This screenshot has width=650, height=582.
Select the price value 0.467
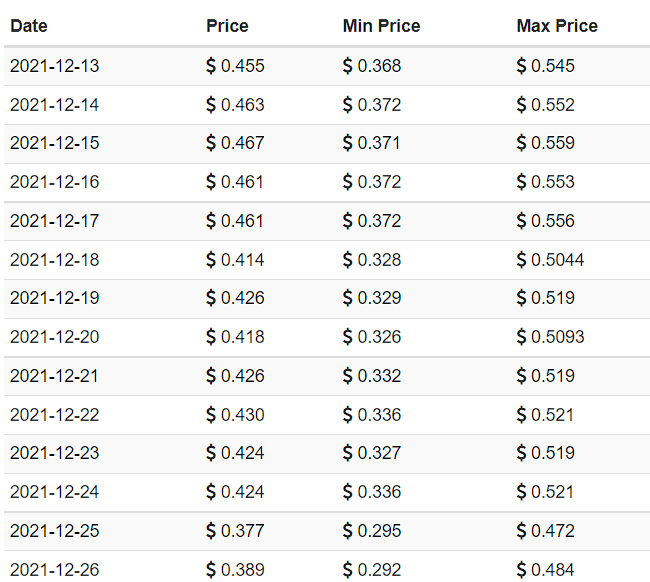tap(243, 143)
